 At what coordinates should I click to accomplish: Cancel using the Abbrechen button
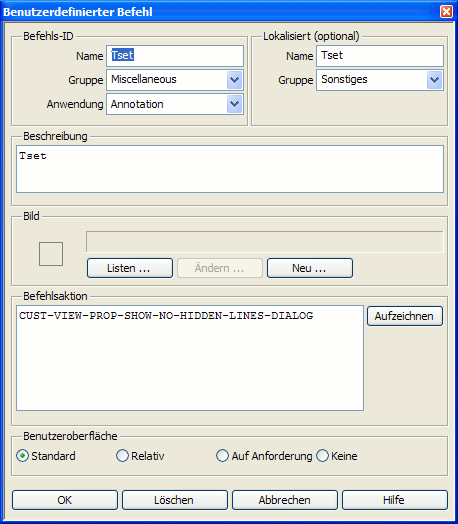[x=285, y=500]
